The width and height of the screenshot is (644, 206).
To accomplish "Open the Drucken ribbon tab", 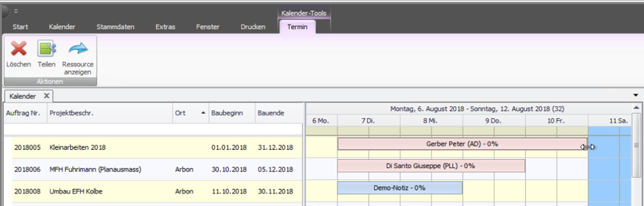I will (253, 27).
